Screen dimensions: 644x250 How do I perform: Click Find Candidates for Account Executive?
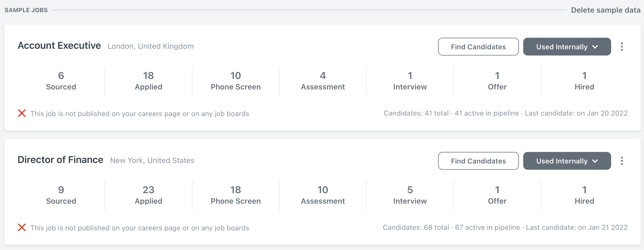478,46
